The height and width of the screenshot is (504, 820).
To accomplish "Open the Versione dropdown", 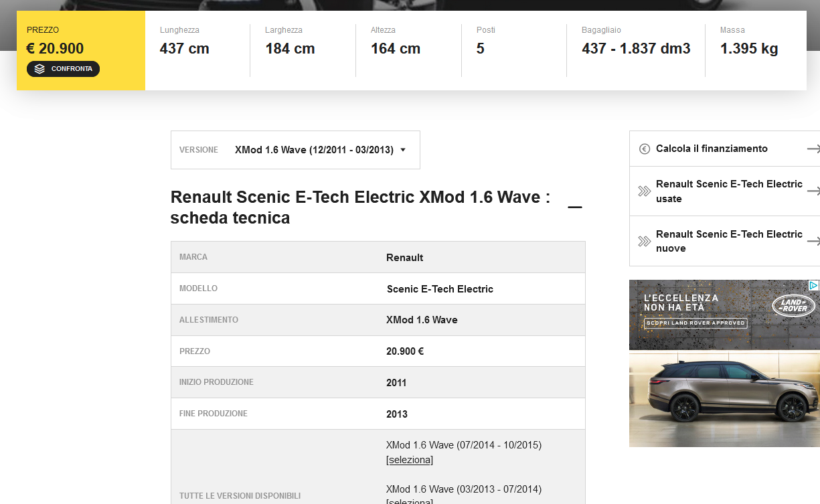I will pyautogui.click(x=295, y=150).
